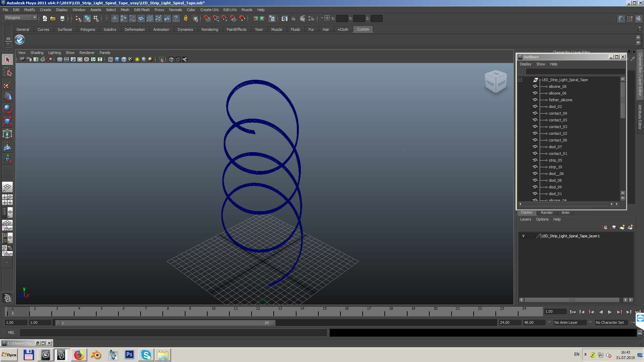Click the blue checkmark shelf button

coord(20,40)
